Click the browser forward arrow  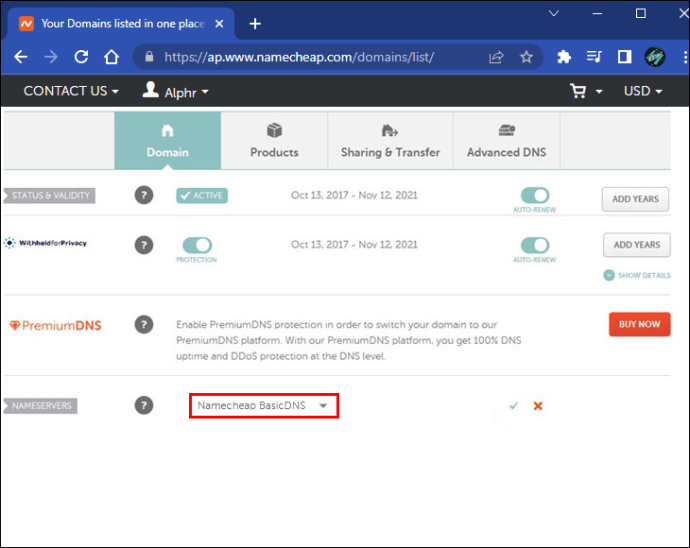tap(51, 57)
